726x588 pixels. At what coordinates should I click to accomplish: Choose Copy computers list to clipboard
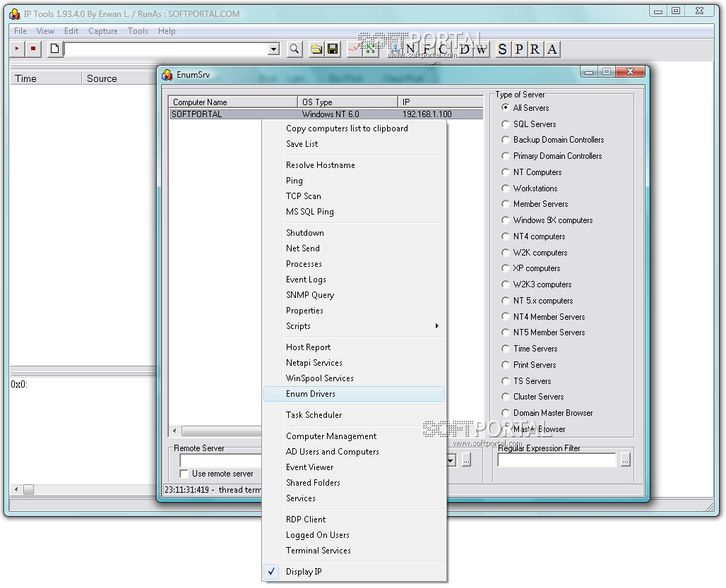point(355,128)
